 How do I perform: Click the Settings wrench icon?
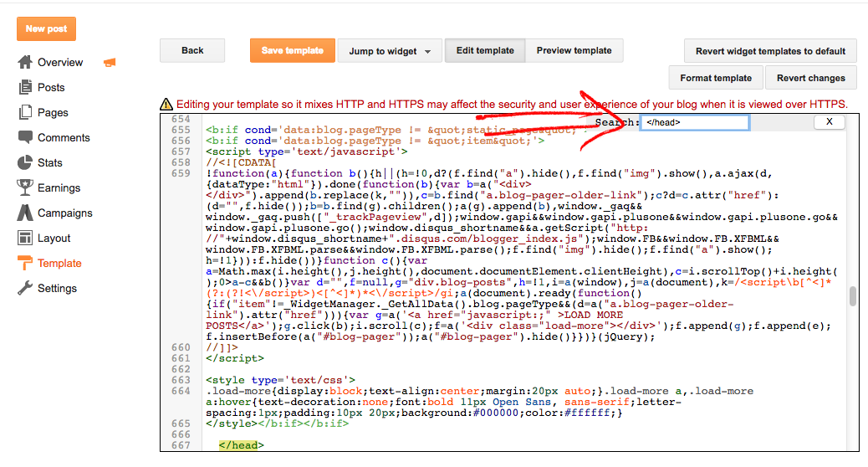(x=25, y=288)
